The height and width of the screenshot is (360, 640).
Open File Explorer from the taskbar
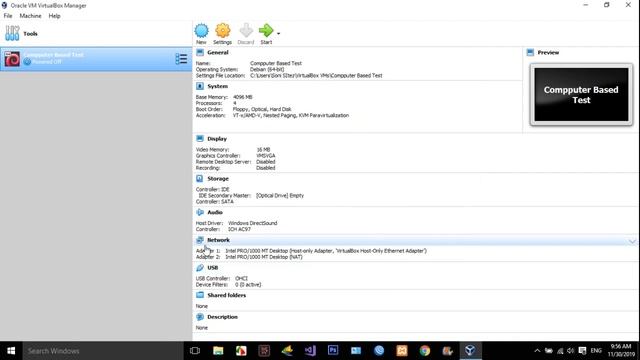click(x=218, y=351)
